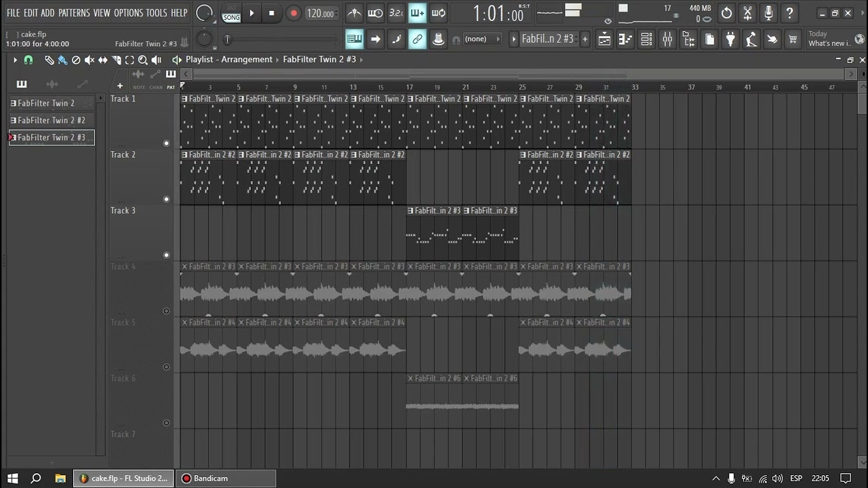Screen dimensions: 868x488
Task: Open the TOOLS menu
Action: tap(157, 13)
